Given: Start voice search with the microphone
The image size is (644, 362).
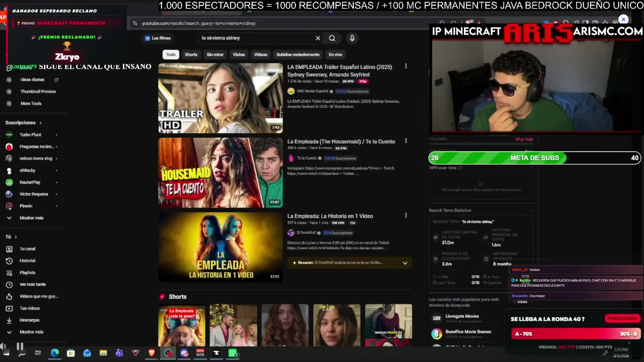Looking at the screenshot, I should [x=352, y=38].
